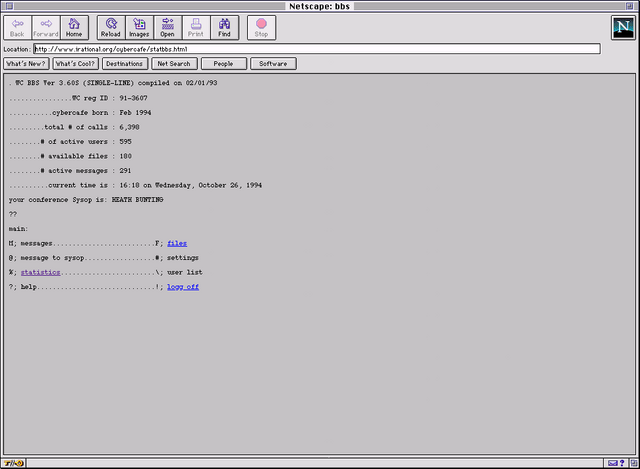Click the Net Search button
640x469 pixels.
click(x=173, y=63)
